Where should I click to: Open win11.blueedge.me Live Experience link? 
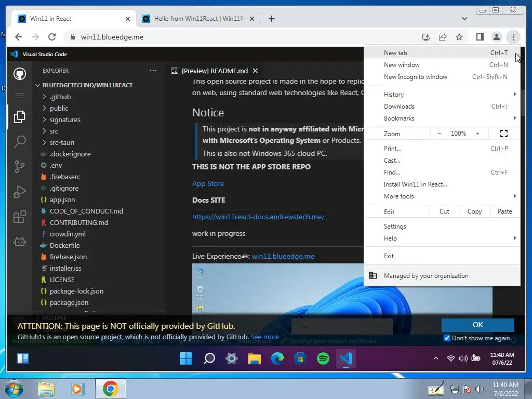[283, 257]
